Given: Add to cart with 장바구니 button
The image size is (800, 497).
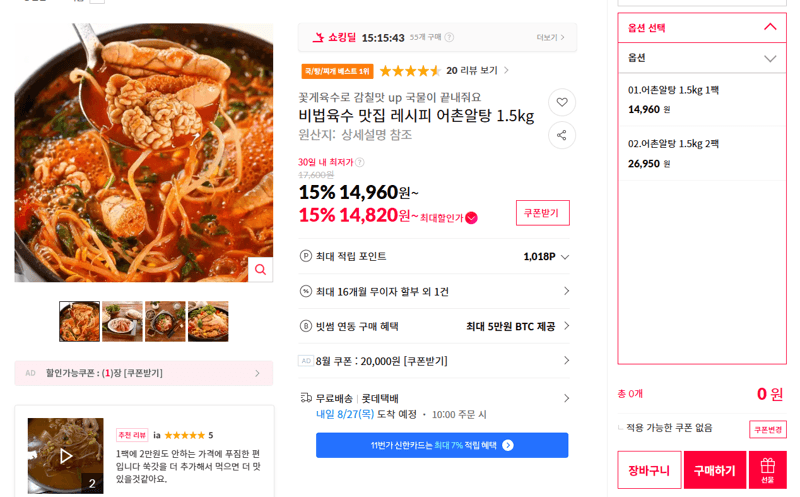Looking at the screenshot, I should 649,470.
